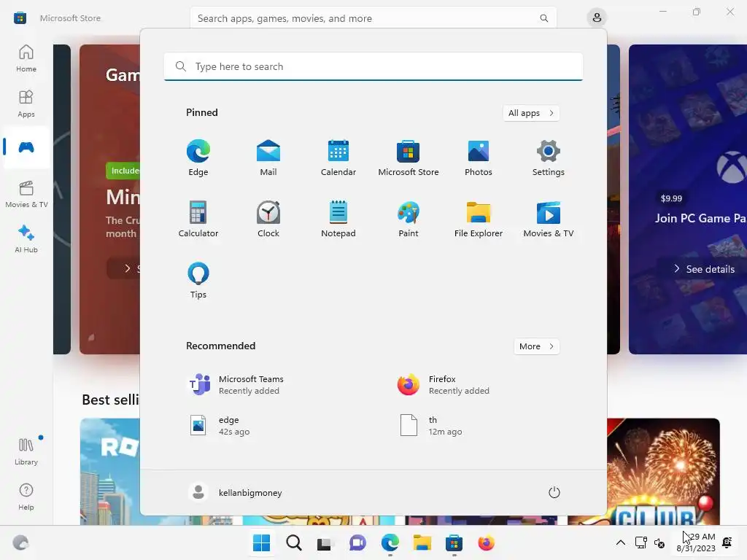Click the muted volume tray icon
Viewport: 747px width, 560px height.
click(659, 542)
